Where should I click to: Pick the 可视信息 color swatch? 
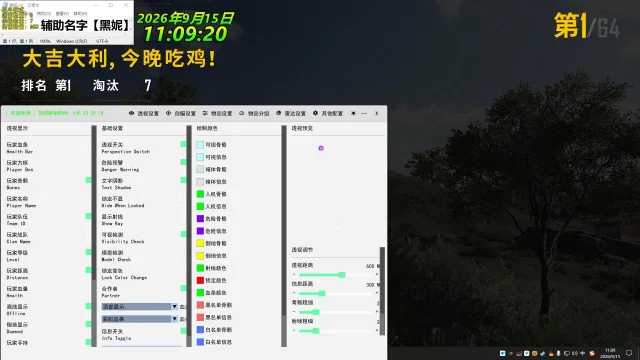click(x=200, y=157)
